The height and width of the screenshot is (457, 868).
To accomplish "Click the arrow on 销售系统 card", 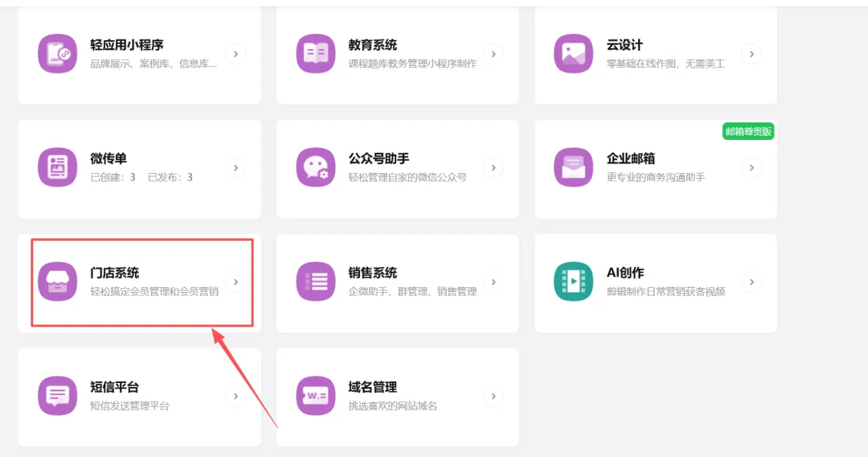I will tap(493, 282).
